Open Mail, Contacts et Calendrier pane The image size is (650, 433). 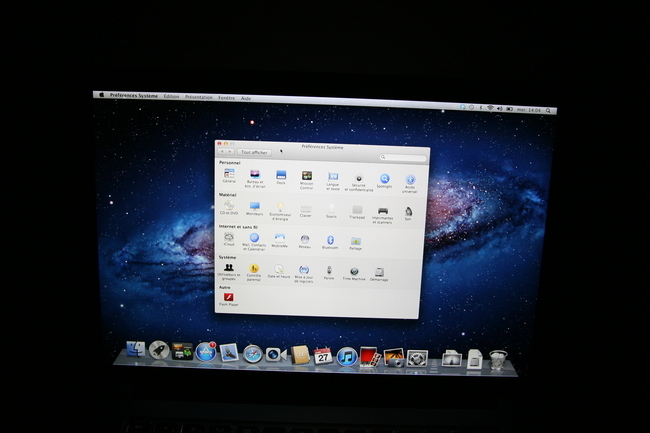click(x=254, y=242)
